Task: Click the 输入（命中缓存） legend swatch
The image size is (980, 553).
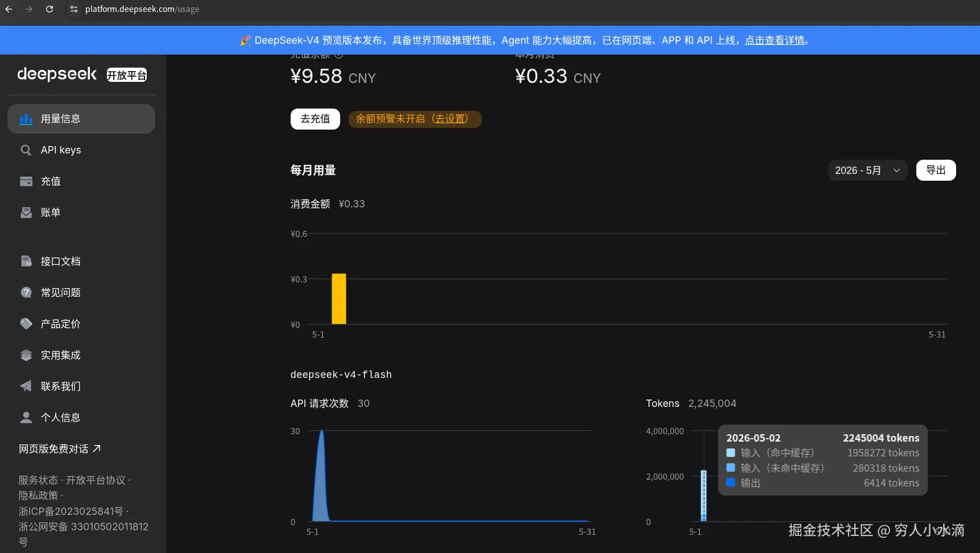Action: [x=731, y=453]
